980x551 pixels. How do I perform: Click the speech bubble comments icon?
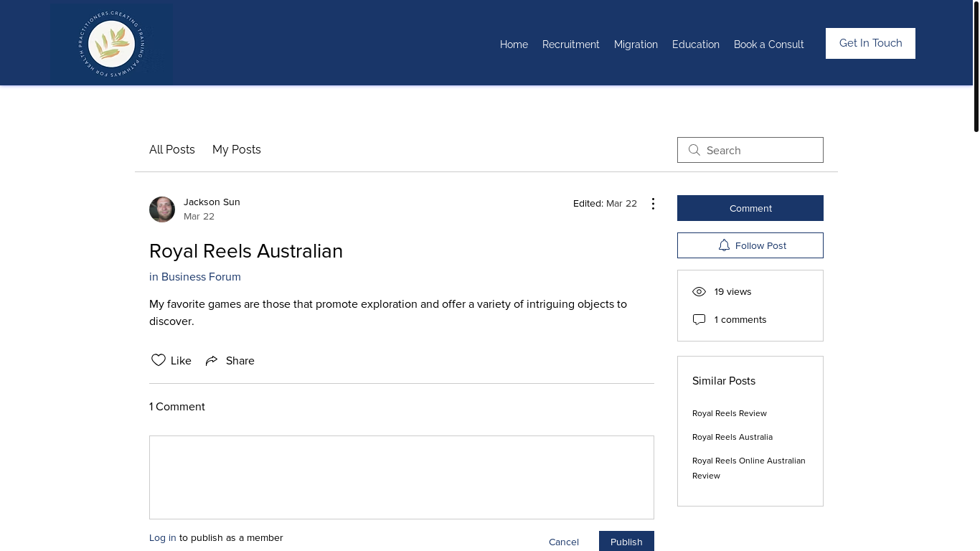[x=699, y=320]
